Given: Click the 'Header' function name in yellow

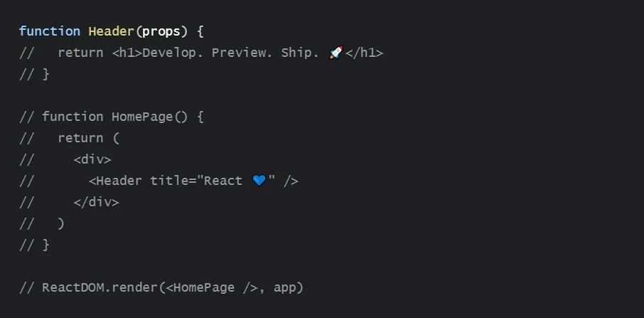Looking at the screenshot, I should (x=112, y=31).
